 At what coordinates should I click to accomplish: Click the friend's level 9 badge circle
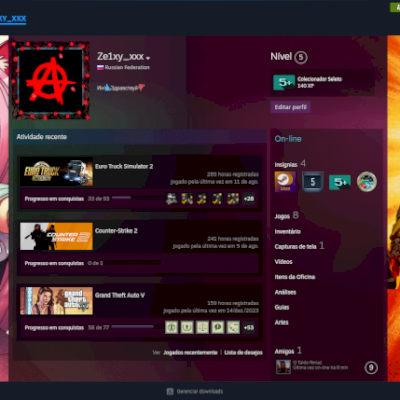pyautogui.click(x=371, y=368)
